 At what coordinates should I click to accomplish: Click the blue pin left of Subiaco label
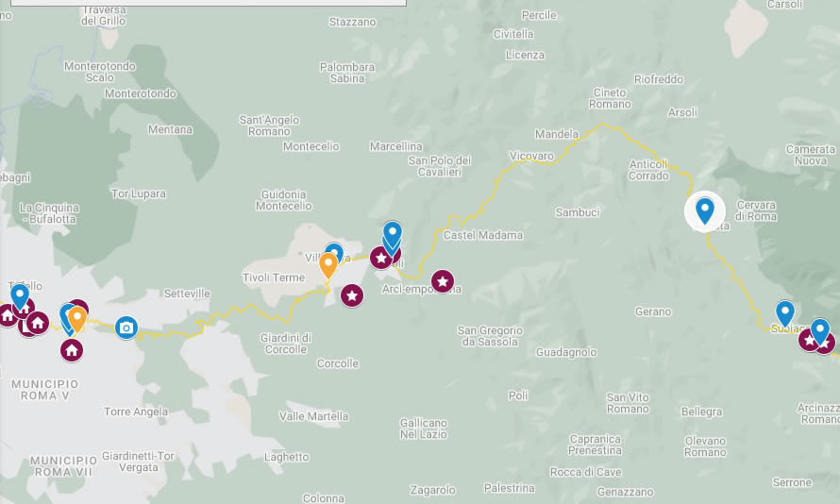pos(785,314)
